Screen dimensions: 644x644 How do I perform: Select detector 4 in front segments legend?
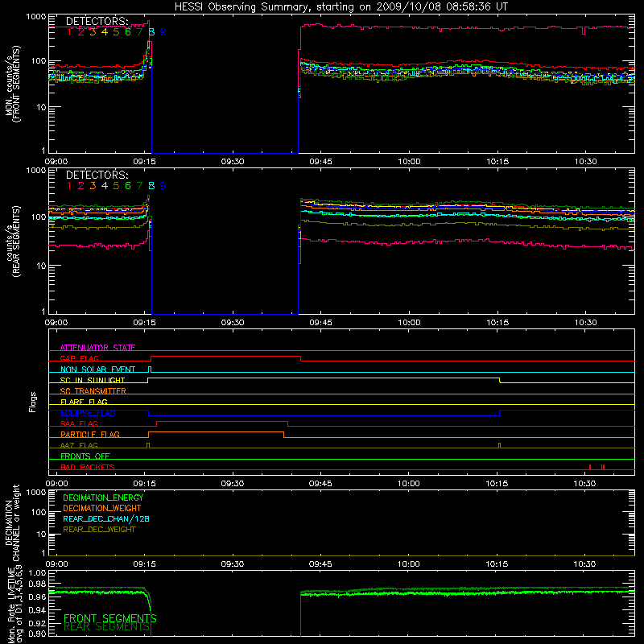pyautogui.click(x=105, y=32)
